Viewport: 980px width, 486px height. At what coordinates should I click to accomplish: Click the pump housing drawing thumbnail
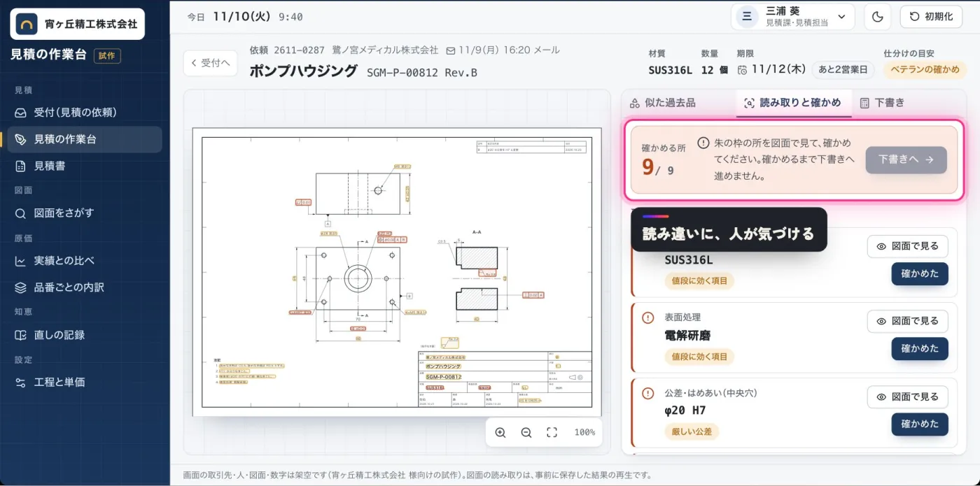click(397, 271)
